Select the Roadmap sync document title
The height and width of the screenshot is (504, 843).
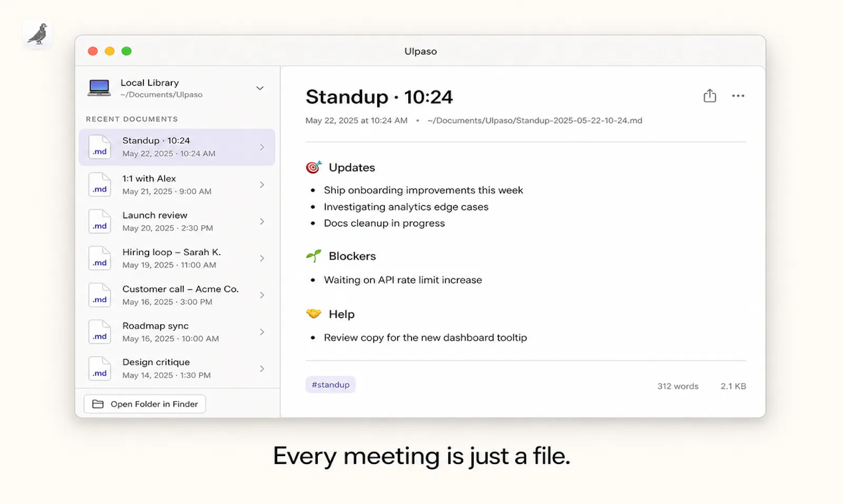click(x=155, y=325)
